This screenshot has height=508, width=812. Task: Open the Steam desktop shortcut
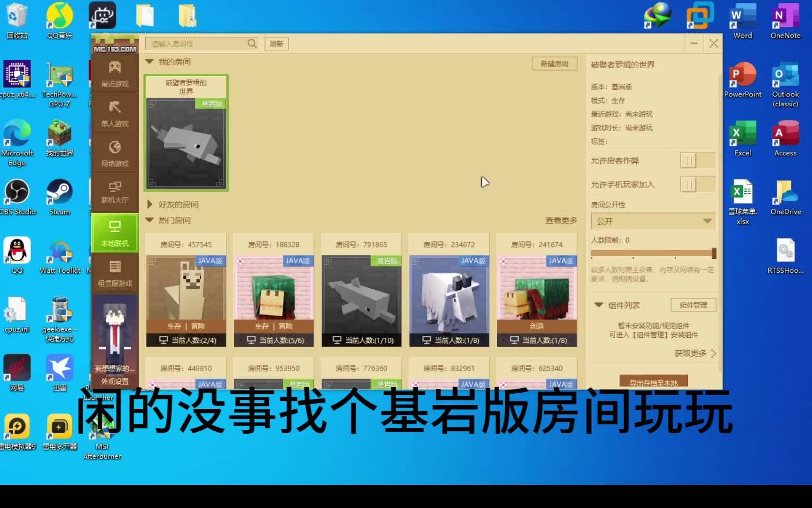coord(60,198)
